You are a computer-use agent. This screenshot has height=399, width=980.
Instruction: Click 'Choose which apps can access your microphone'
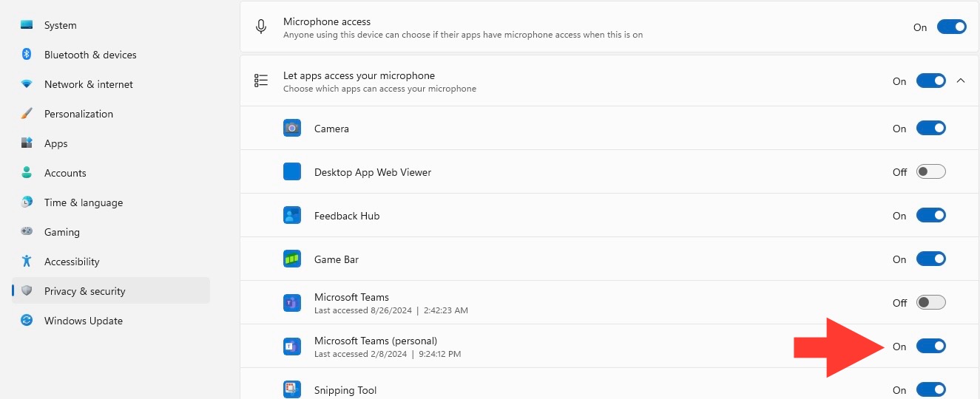[x=379, y=89]
